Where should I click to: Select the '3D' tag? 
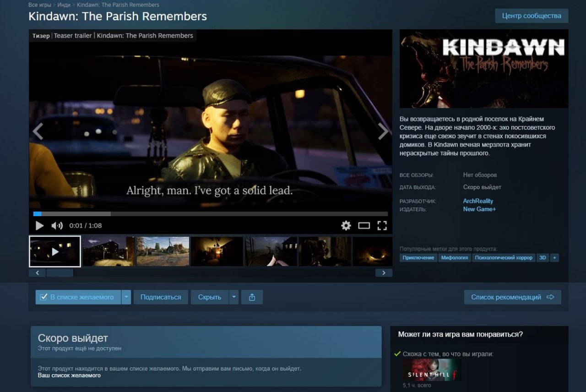click(x=543, y=258)
